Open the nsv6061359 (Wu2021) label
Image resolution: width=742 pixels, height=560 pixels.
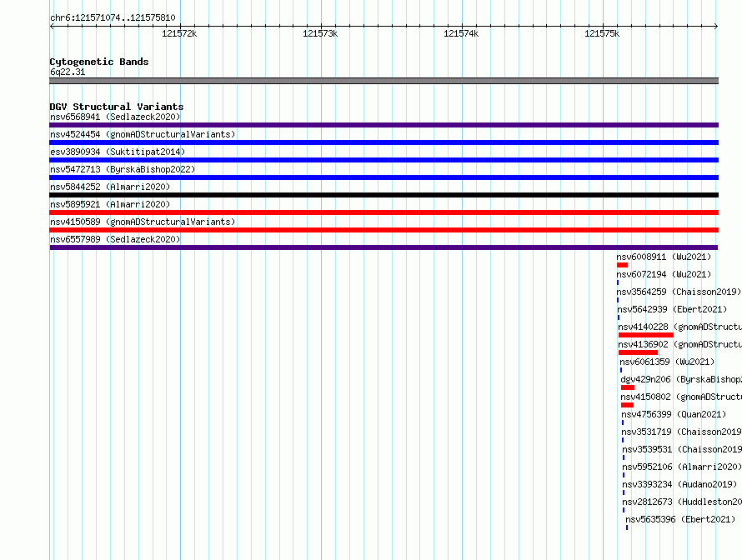click(x=667, y=362)
